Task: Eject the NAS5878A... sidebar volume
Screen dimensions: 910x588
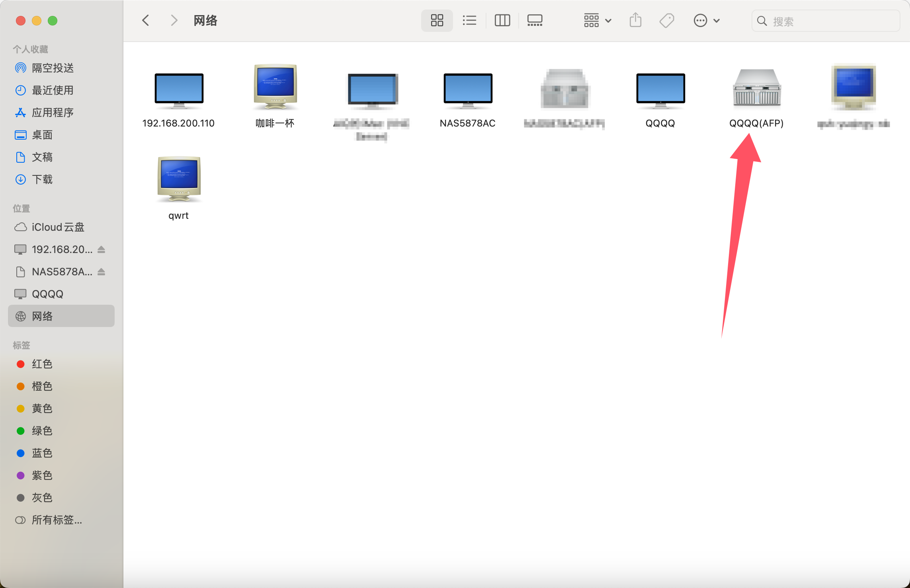Action: [102, 272]
